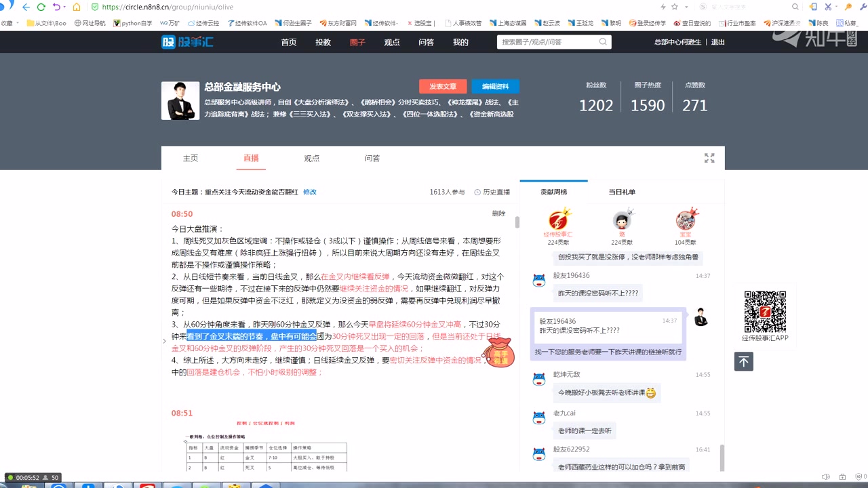Click the 08:51 post table image

(x=267, y=446)
